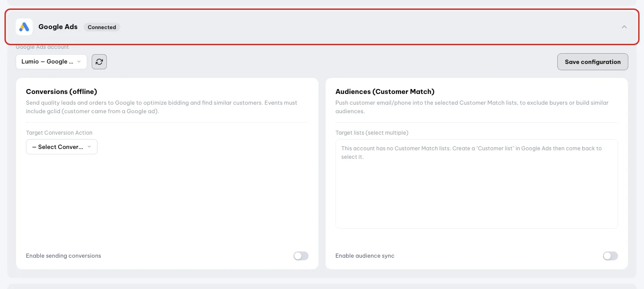Click the Google Ads account label
The width and height of the screenshot is (644, 289).
click(x=42, y=47)
